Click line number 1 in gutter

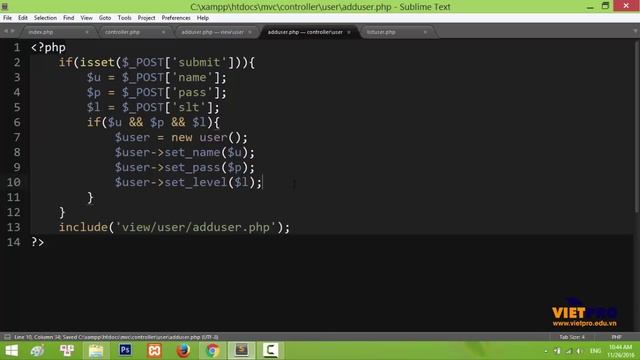click(x=17, y=47)
